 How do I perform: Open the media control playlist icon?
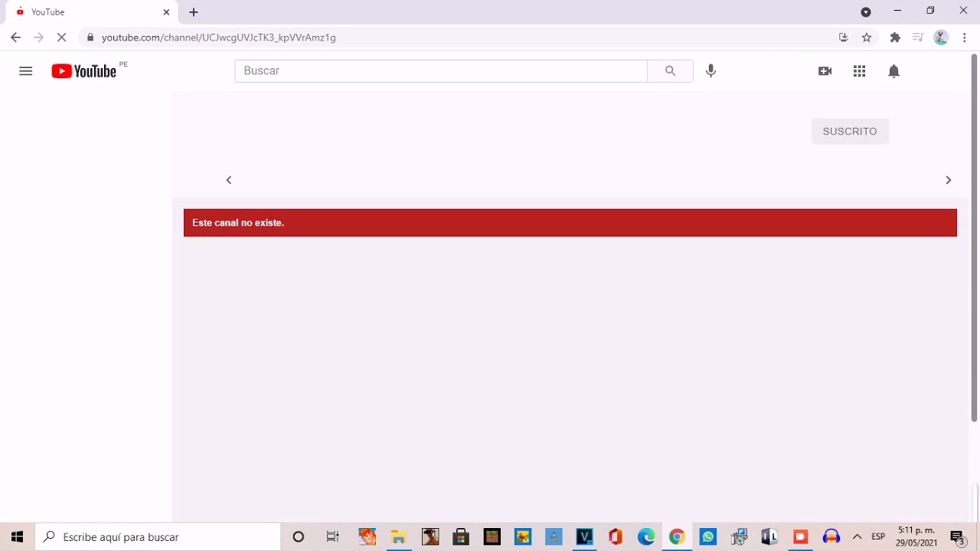[918, 37]
